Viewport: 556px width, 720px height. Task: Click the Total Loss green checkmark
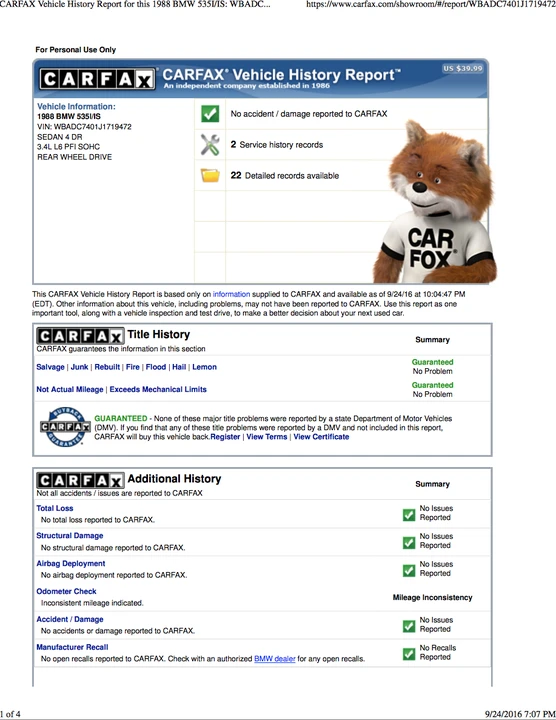(409, 515)
